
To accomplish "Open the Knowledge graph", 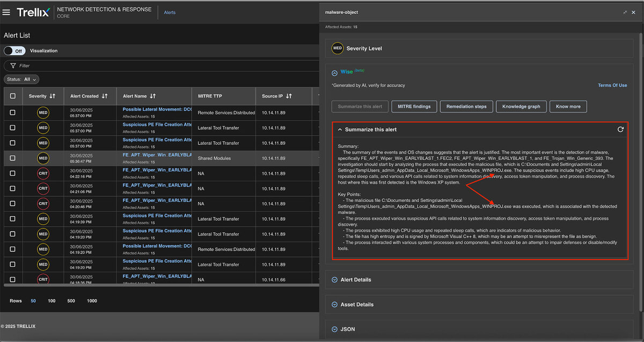I will pos(521,106).
